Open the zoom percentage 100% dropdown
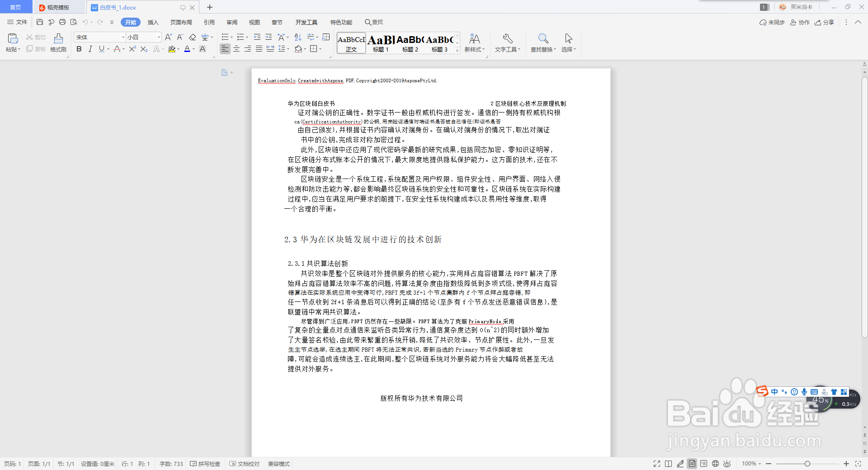The image size is (868, 470). coord(751,464)
